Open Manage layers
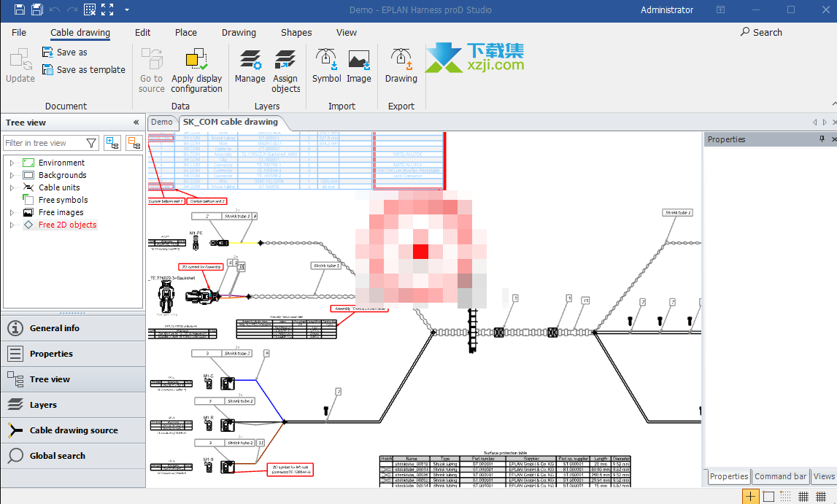Viewport: 837px width, 504px height. [x=250, y=65]
